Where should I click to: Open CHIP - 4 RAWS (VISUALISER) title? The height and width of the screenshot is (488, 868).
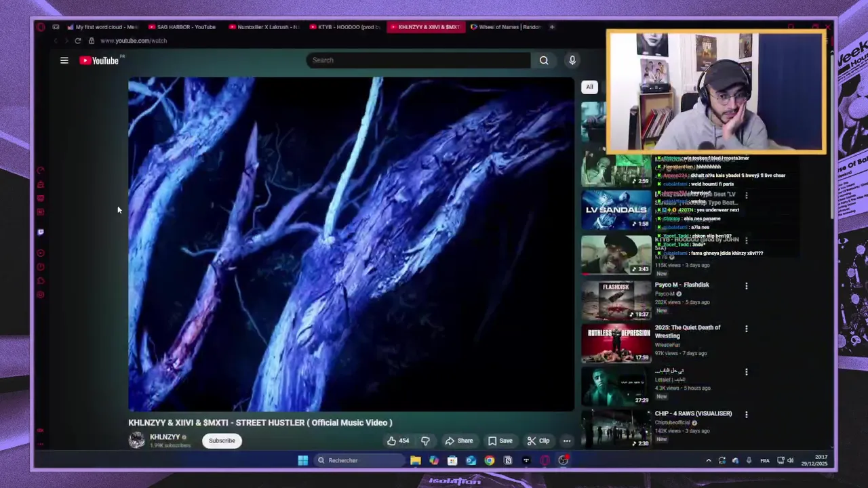coord(693,413)
